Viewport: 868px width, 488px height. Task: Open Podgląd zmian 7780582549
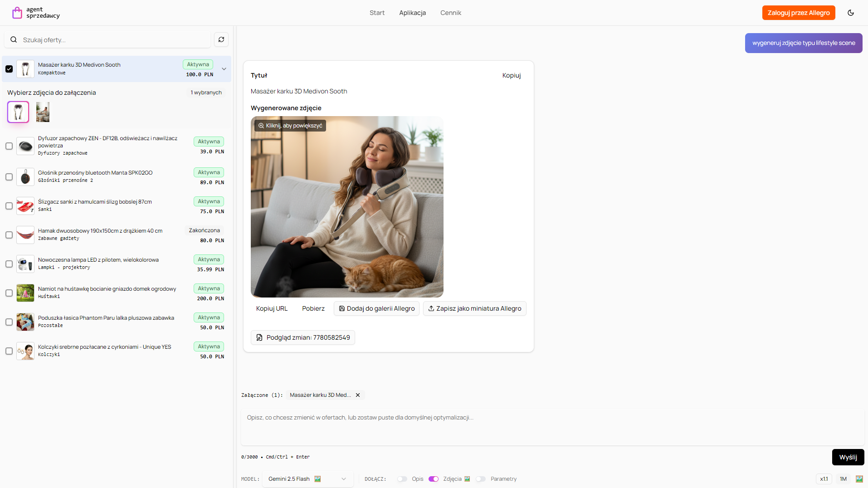303,337
